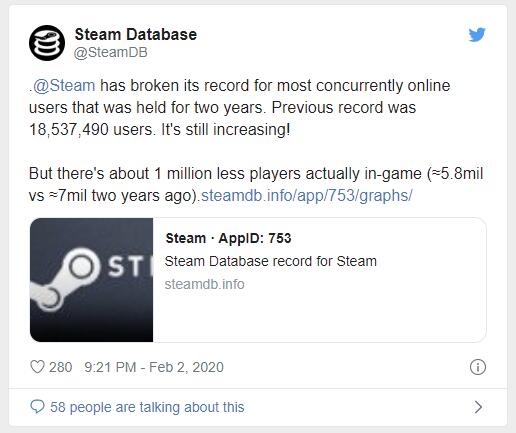This screenshot has width=516, height=433.
Task: Open the Twitter bird logo
Action: [x=477, y=35]
